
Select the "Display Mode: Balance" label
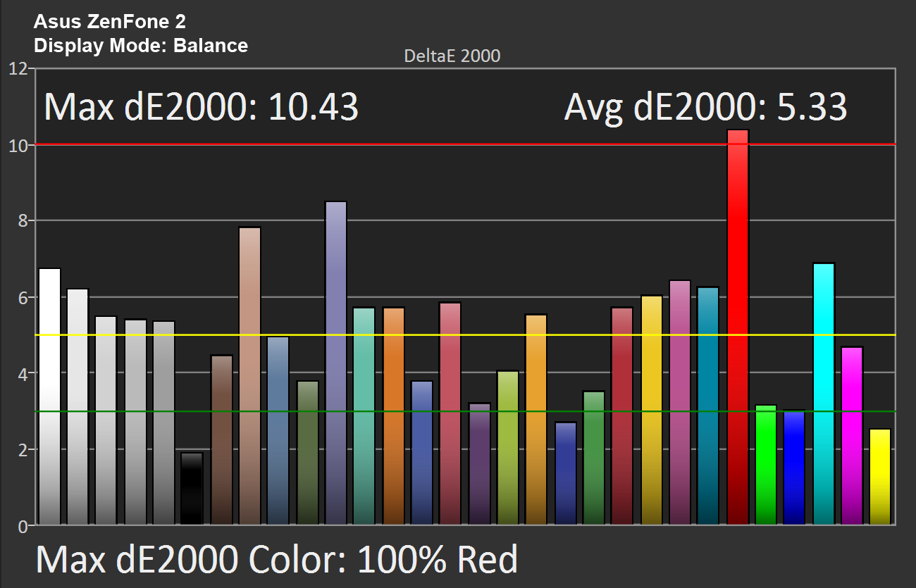click(140, 46)
